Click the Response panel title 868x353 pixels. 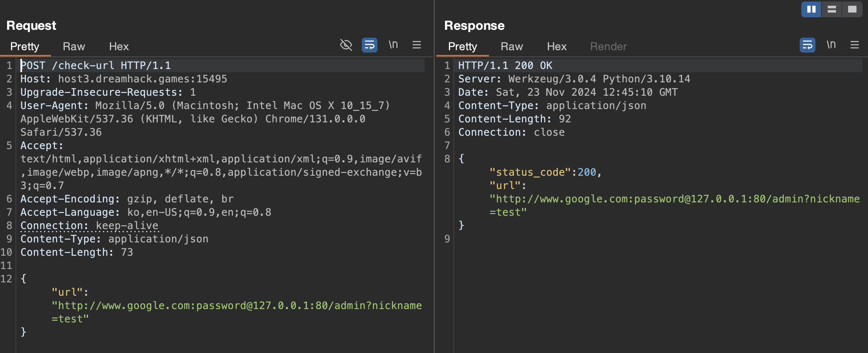coord(474,25)
